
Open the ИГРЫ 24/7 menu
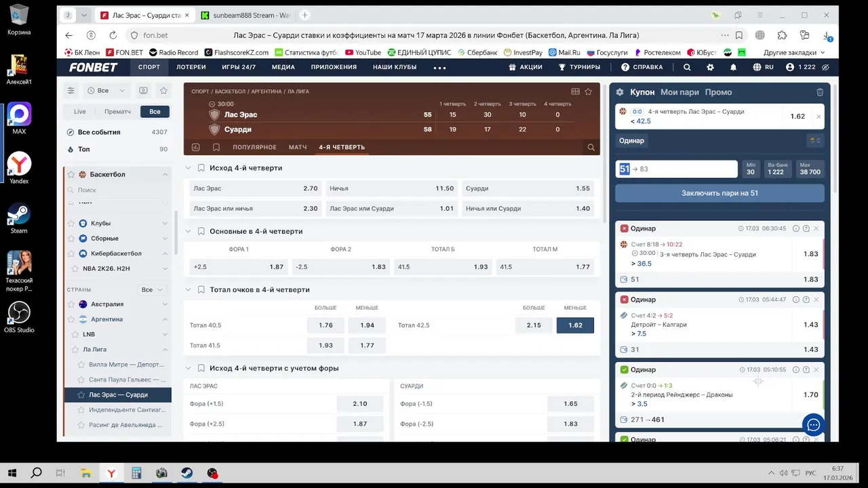[239, 67]
